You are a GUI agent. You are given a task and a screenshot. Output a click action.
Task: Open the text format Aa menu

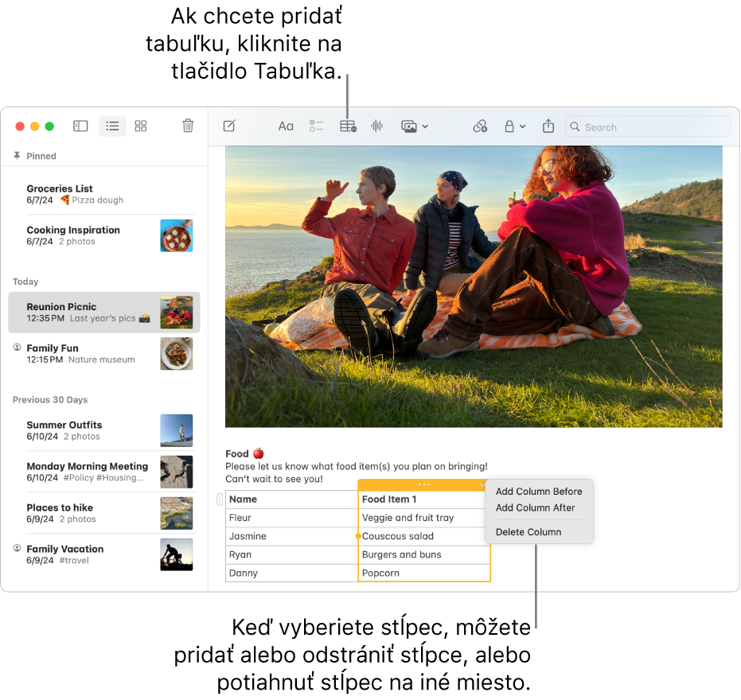click(286, 126)
